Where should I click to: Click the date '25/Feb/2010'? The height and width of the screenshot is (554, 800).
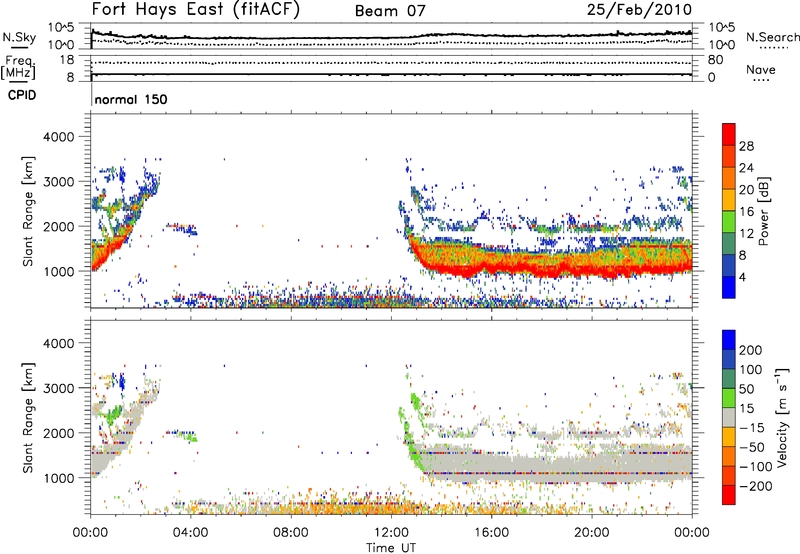pos(639,10)
